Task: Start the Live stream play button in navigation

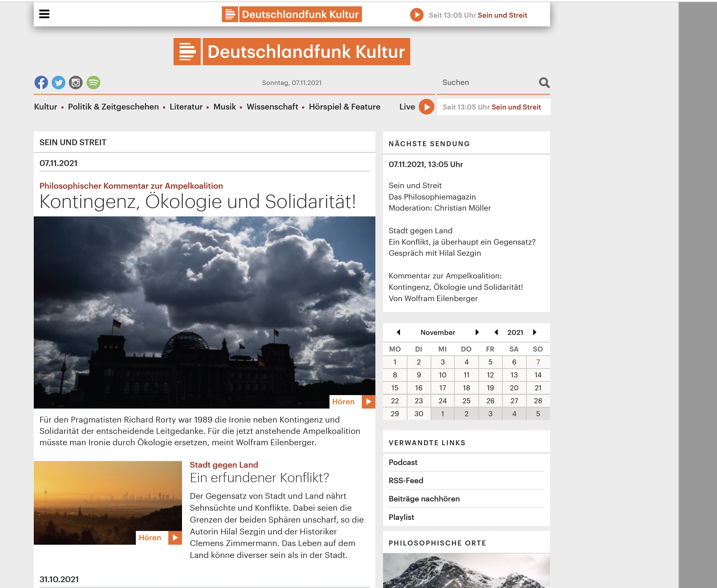Action: pos(427,107)
